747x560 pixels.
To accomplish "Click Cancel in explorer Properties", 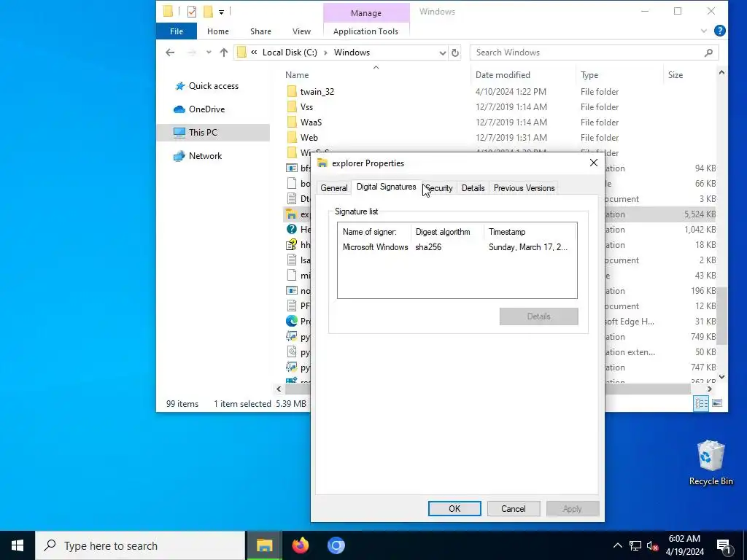I will (513, 508).
